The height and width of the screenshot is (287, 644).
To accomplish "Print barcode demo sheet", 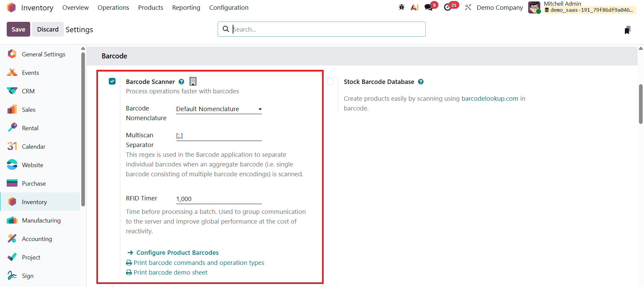I will pos(167,272).
